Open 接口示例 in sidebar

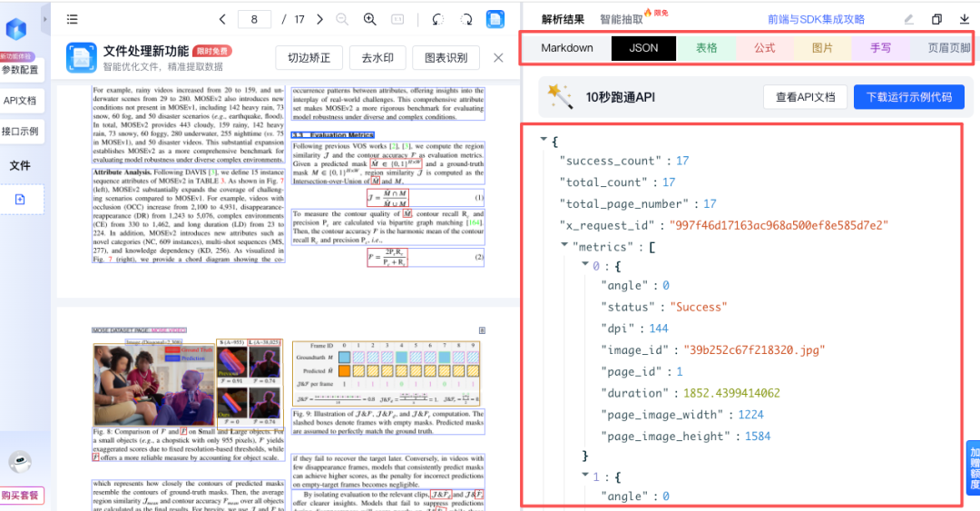tap(20, 132)
